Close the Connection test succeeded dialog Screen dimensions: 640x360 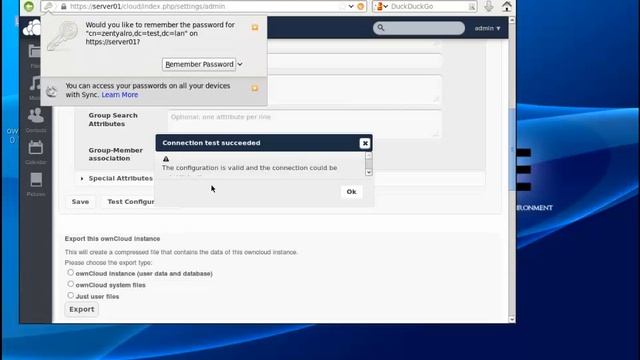(x=365, y=143)
